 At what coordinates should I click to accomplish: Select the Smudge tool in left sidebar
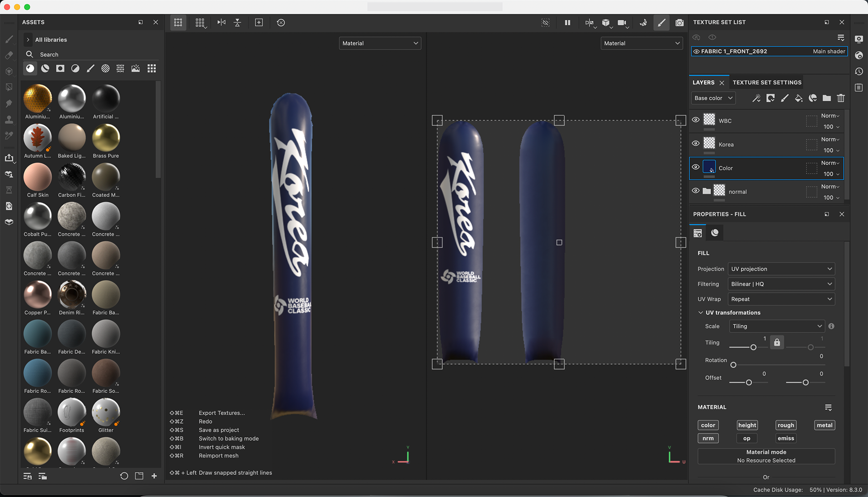coord(9,104)
